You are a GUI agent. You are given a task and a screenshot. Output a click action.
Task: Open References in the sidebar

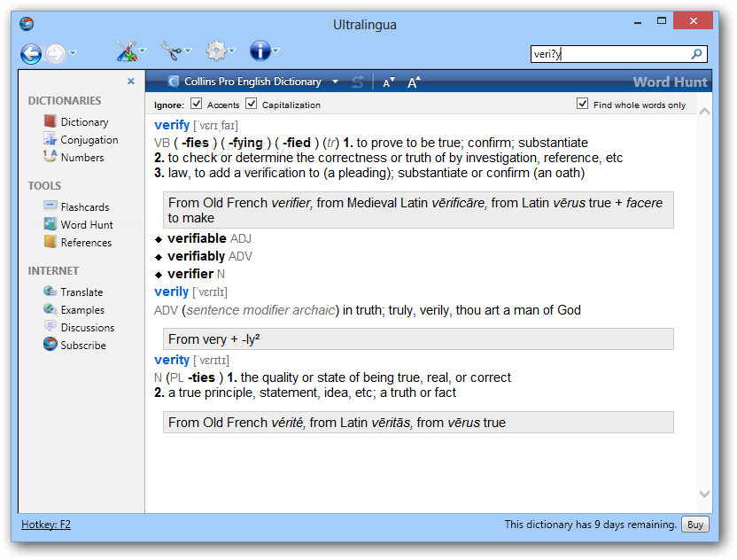[87, 243]
